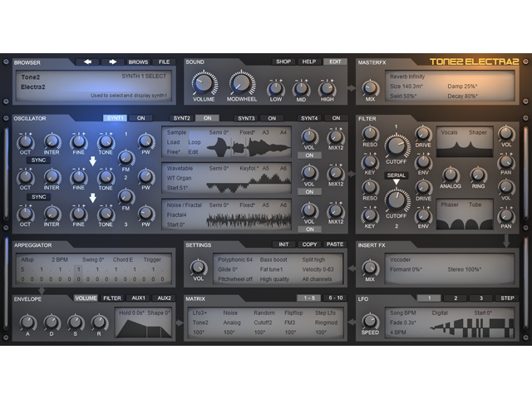Adjust the filter 1 DRIVE knob
532x399 pixels.
click(x=423, y=134)
